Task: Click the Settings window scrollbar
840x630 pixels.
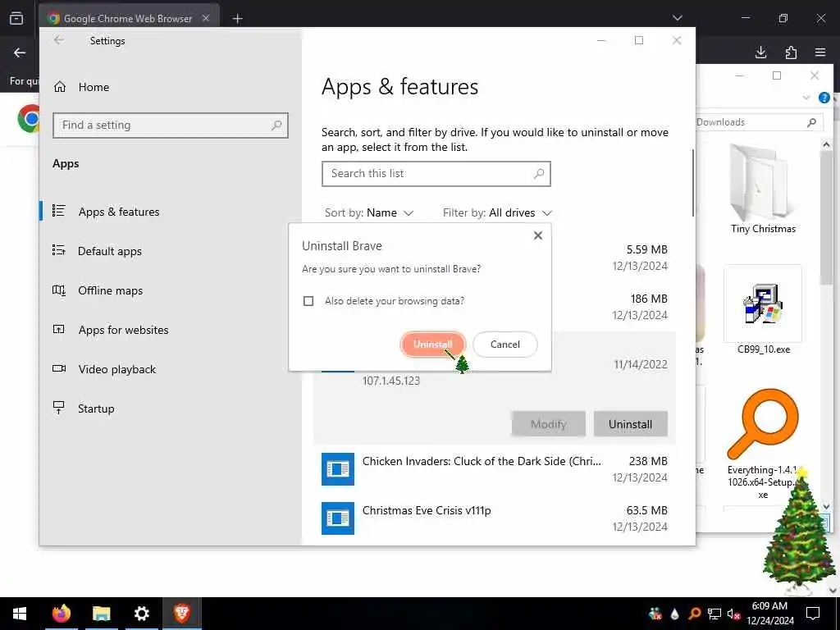Action: (692, 183)
